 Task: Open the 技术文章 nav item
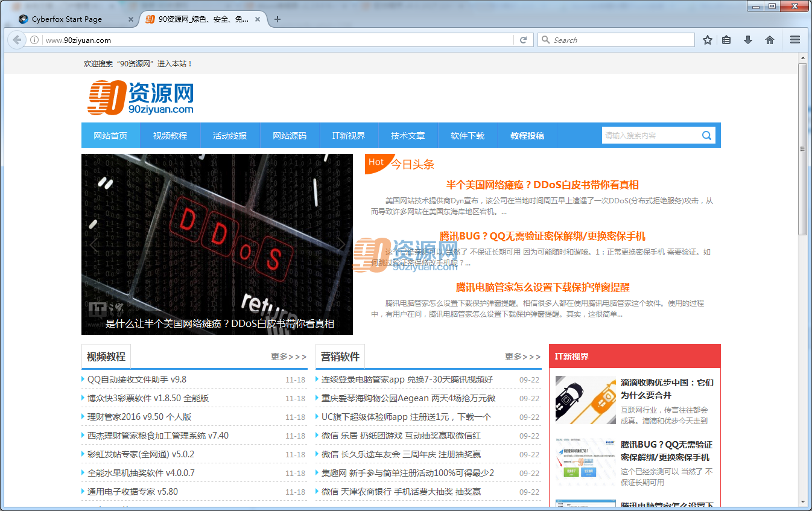(x=408, y=136)
